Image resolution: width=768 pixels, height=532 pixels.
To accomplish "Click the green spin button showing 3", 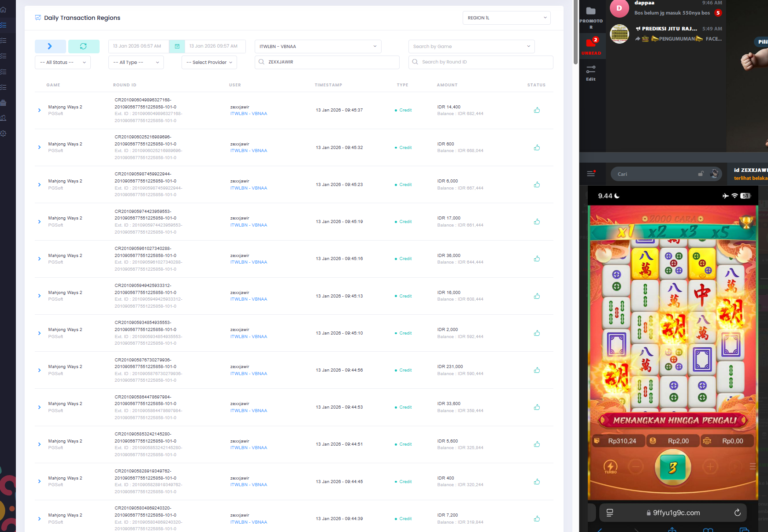I will [x=673, y=467].
